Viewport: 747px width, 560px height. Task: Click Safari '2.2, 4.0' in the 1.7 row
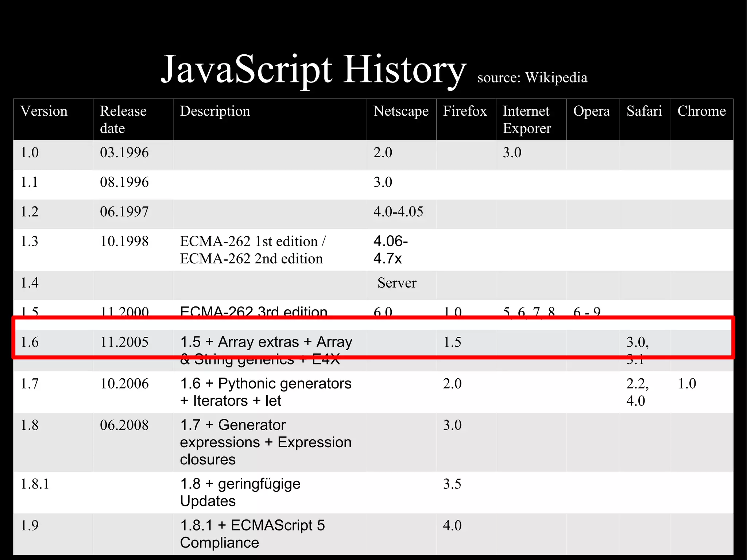(638, 392)
